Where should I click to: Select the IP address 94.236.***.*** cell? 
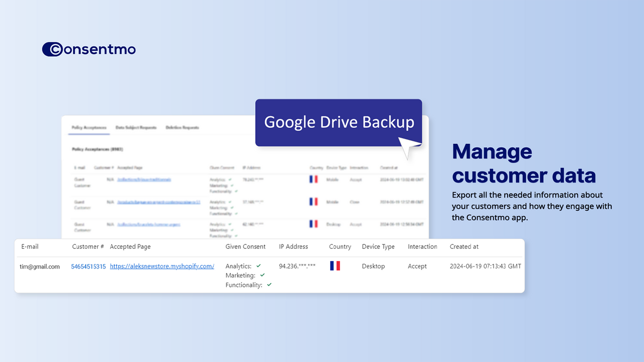[x=297, y=266]
